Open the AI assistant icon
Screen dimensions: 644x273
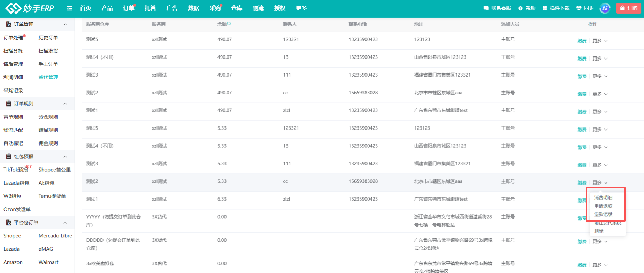[605, 8]
